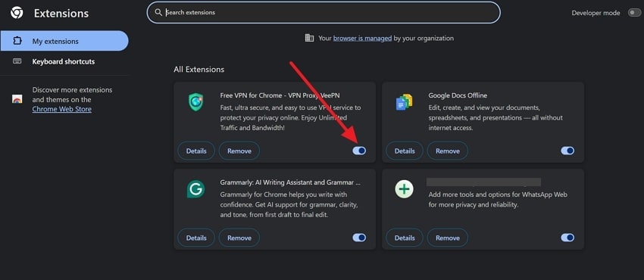644x280 pixels.
Task: Disable the Free VPN VeePN extension toggle
Action: click(x=359, y=151)
